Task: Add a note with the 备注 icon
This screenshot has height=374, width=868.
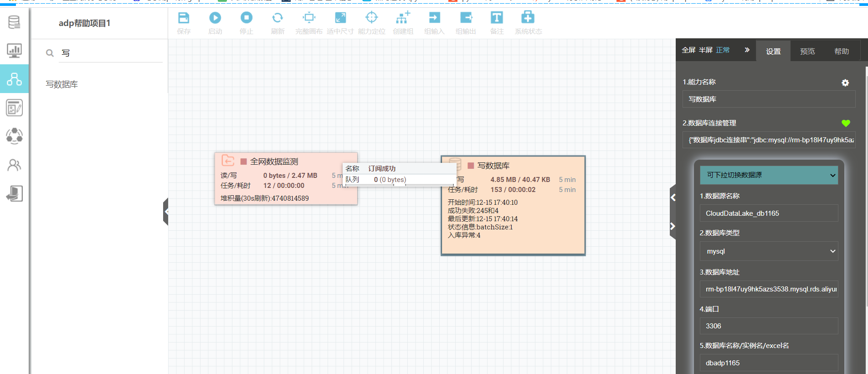Action: 497,18
